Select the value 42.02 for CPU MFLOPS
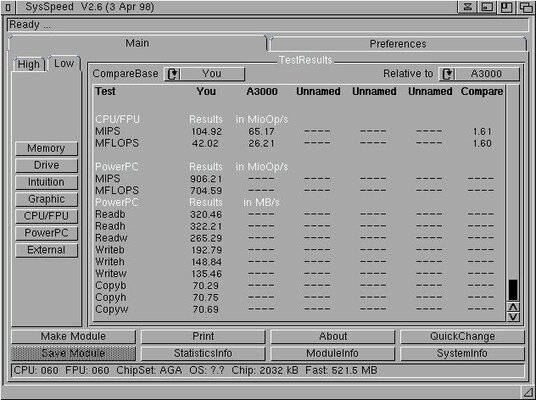This screenshot has height=400, width=536. [x=205, y=143]
